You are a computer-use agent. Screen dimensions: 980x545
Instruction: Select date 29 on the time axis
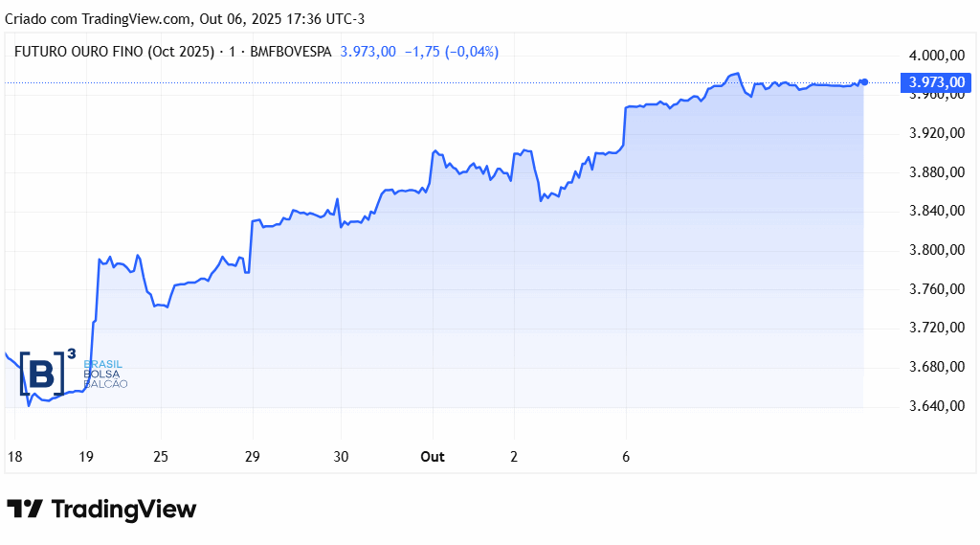tap(253, 457)
